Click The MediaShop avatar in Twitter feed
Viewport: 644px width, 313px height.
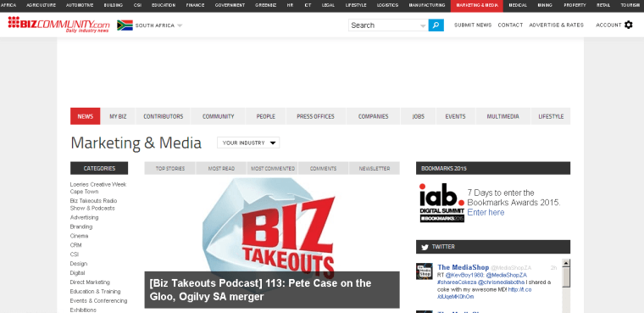[x=424, y=271]
